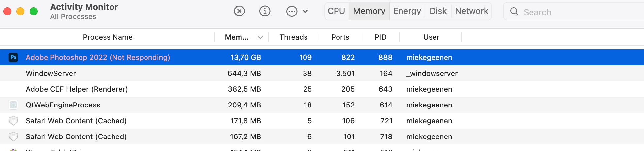Click the QtWebEngineProcess row icon
The image size is (644, 151).
(x=13, y=105)
